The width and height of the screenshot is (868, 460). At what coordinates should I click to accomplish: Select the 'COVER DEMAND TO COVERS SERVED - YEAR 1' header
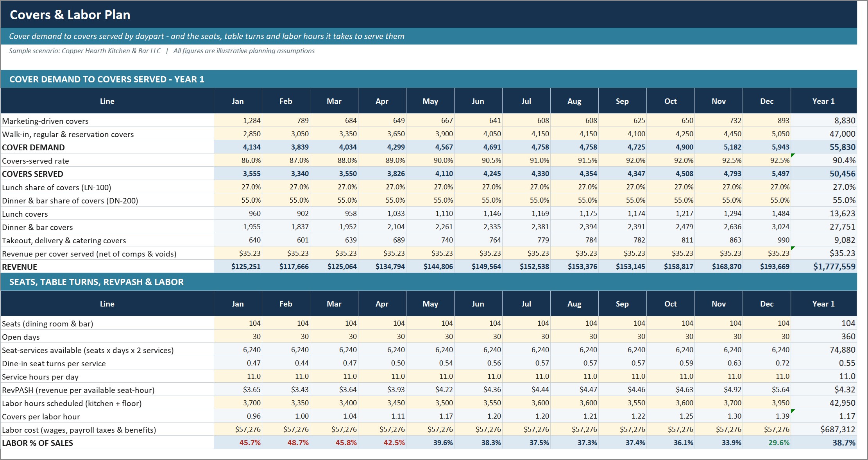(x=107, y=79)
